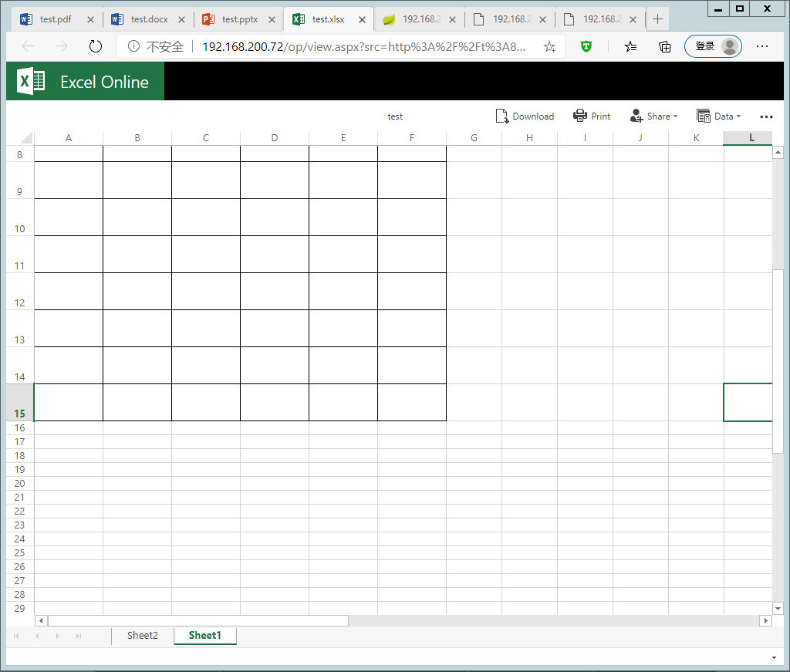Add this page to favorites star

click(x=549, y=47)
